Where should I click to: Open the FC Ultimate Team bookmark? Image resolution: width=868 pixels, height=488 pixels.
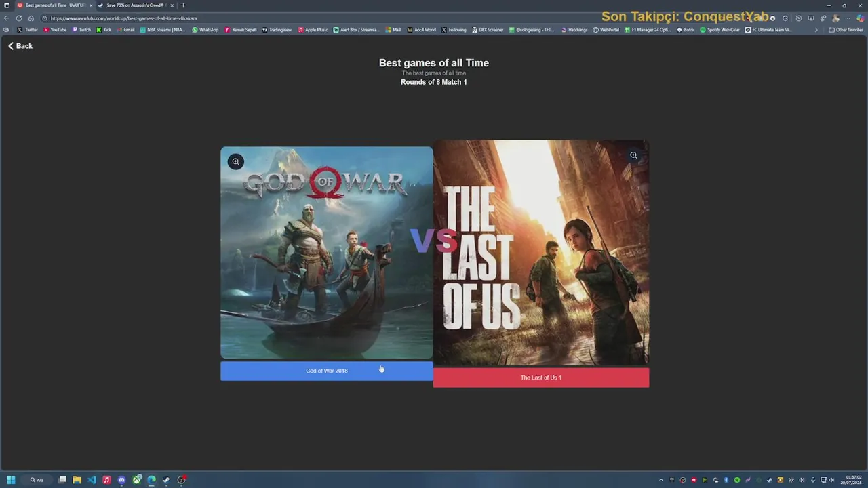click(768, 30)
